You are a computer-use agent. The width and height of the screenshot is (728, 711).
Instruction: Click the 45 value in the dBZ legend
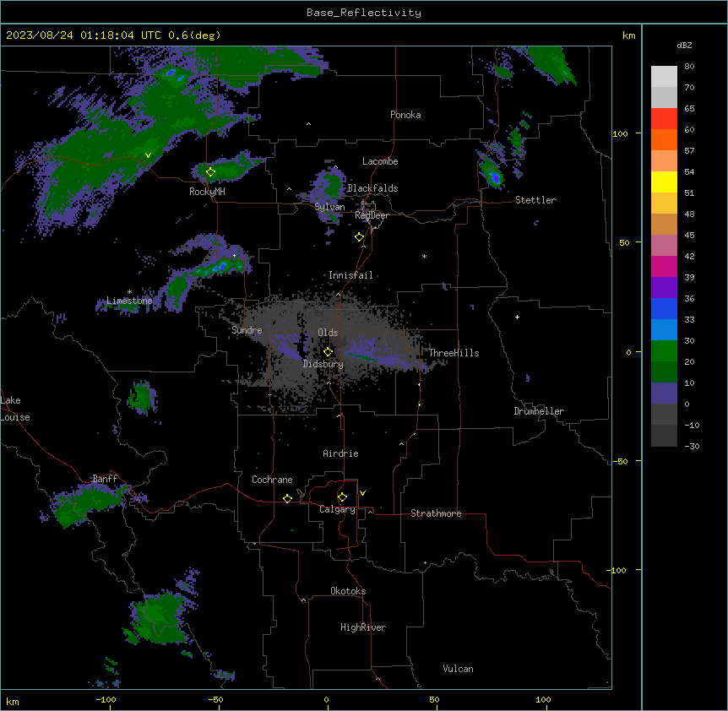tap(689, 236)
